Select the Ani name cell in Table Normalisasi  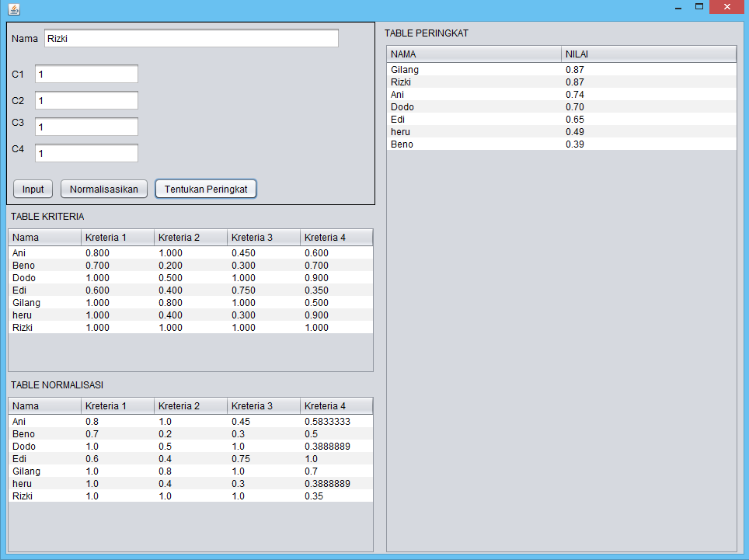pos(45,422)
